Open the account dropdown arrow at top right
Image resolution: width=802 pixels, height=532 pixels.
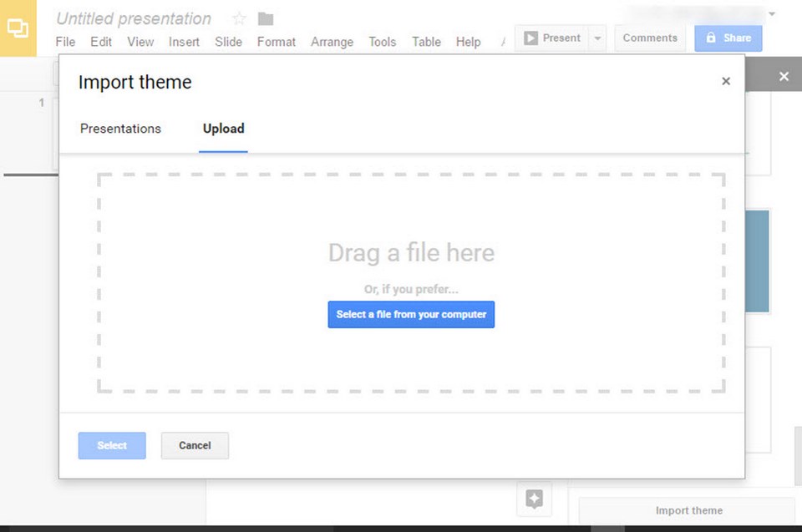click(x=771, y=14)
